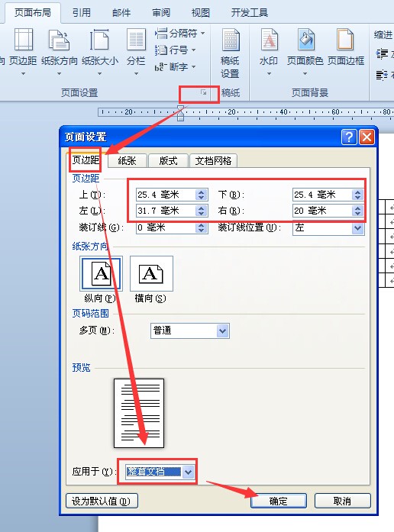This screenshot has height=532, width=394.
Task: Switch to the 纸张 tab
Action: coord(127,160)
